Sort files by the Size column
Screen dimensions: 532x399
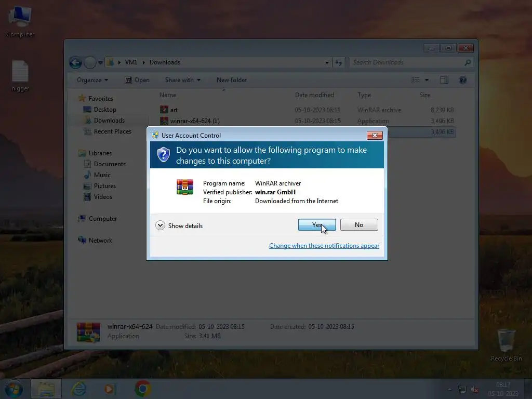[x=425, y=95]
